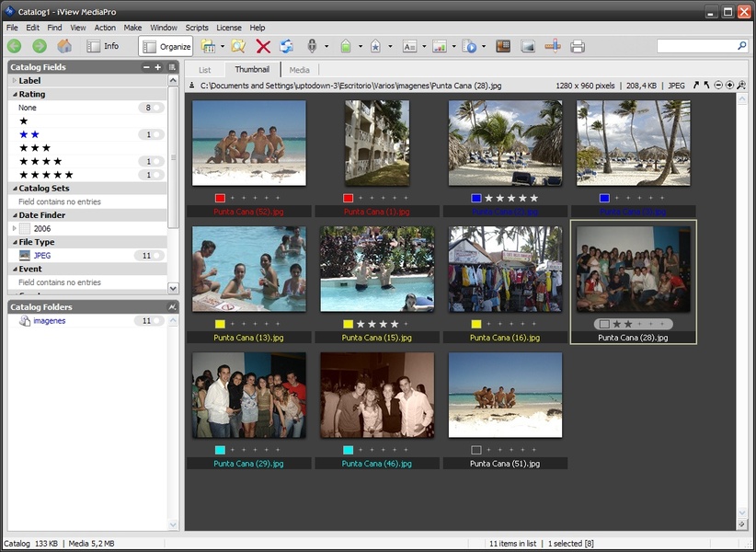
Task: Click the green label tag icon
Action: tap(345, 46)
